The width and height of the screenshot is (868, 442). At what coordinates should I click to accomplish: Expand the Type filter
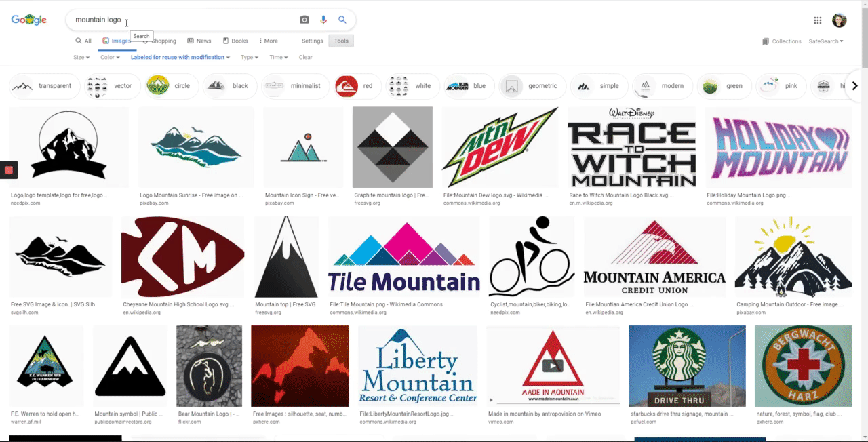[250, 57]
